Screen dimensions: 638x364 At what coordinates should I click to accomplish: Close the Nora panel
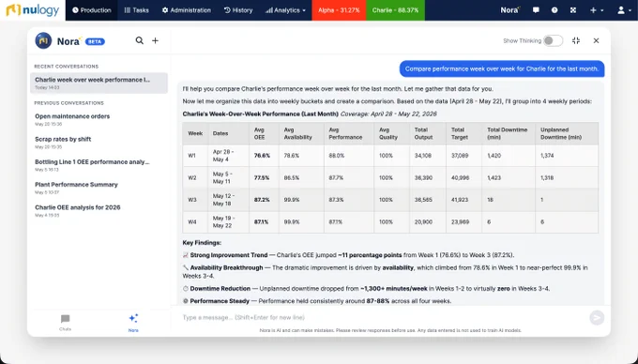coord(596,40)
